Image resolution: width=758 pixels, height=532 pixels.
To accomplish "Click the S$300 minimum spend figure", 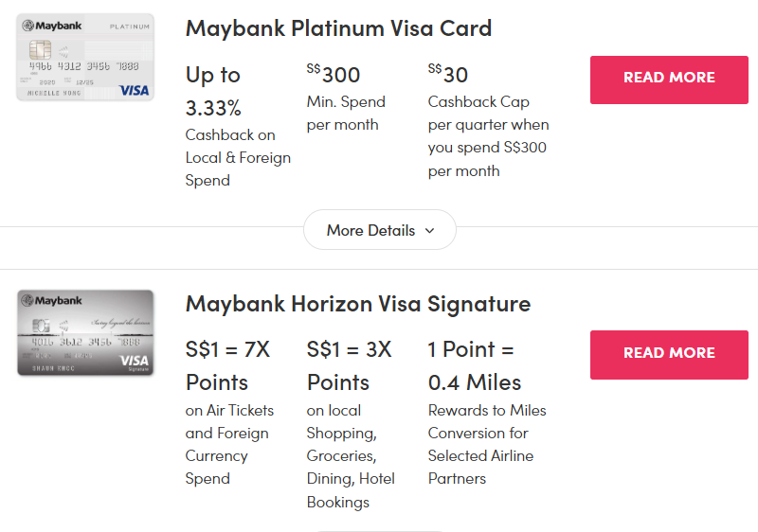I will (334, 74).
